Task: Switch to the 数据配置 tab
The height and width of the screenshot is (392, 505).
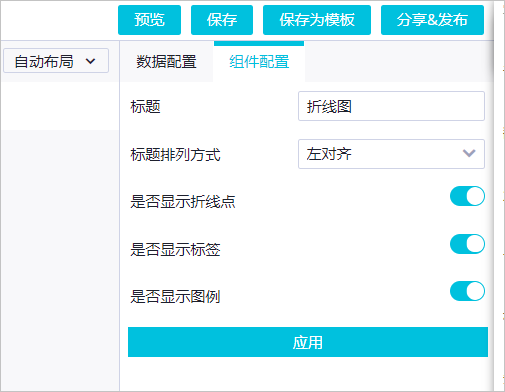Action: [x=166, y=62]
